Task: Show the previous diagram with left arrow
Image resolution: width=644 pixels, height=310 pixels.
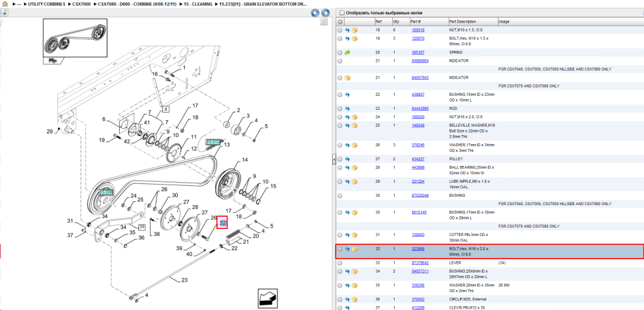Action: click(315, 13)
